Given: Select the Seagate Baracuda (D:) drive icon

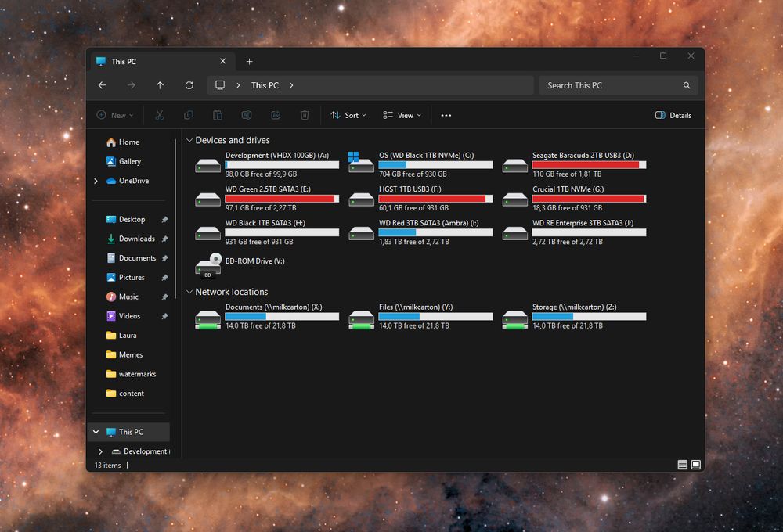Looking at the screenshot, I should tap(515, 165).
